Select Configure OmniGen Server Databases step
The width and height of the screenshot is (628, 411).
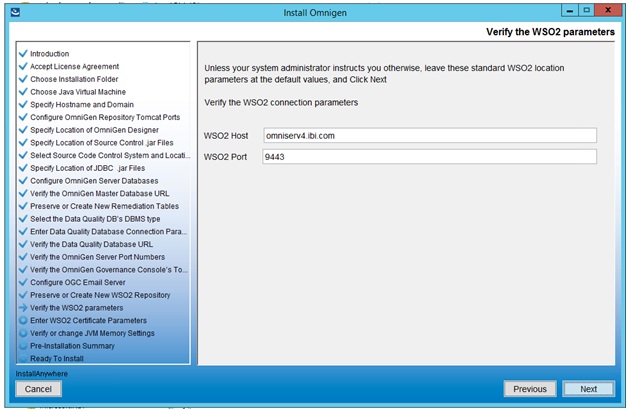[x=94, y=181]
